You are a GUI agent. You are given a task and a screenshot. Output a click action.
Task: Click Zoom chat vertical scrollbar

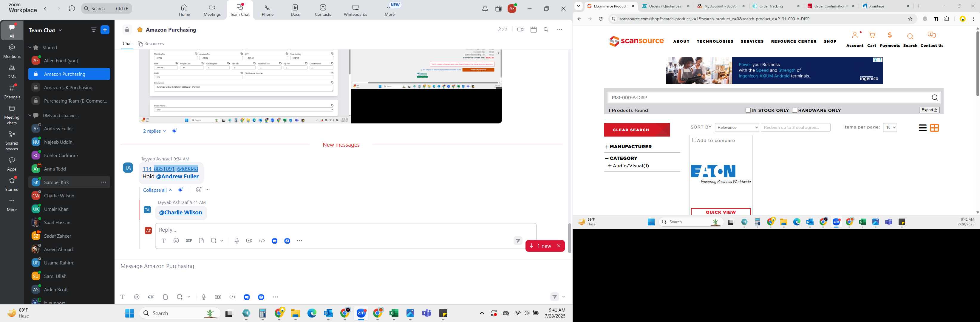tap(569, 238)
